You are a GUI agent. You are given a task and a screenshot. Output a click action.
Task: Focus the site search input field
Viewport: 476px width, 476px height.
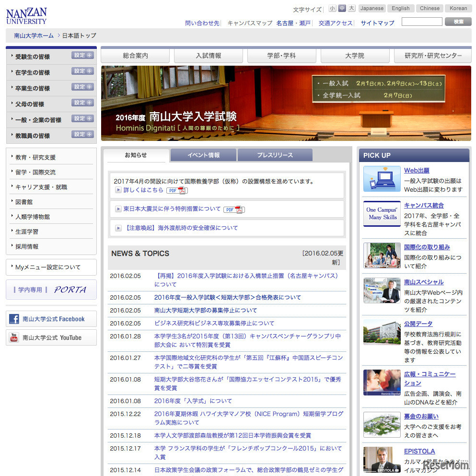422,22
